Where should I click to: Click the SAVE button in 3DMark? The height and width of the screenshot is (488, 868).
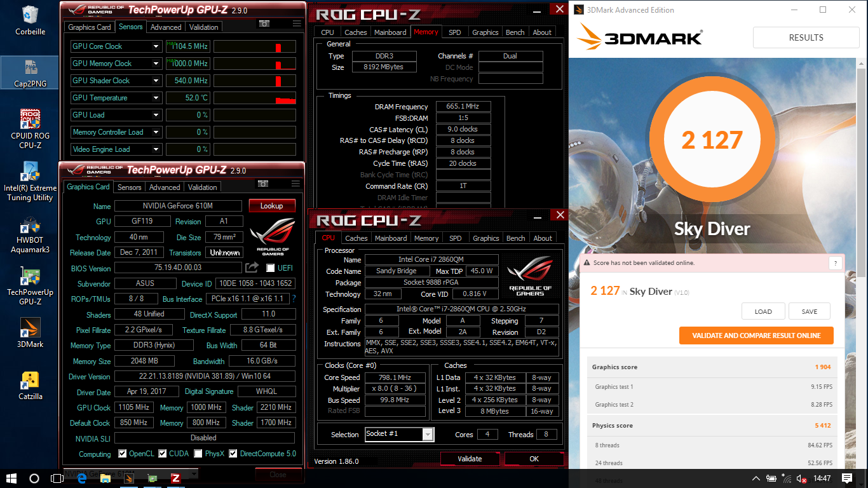[810, 311]
